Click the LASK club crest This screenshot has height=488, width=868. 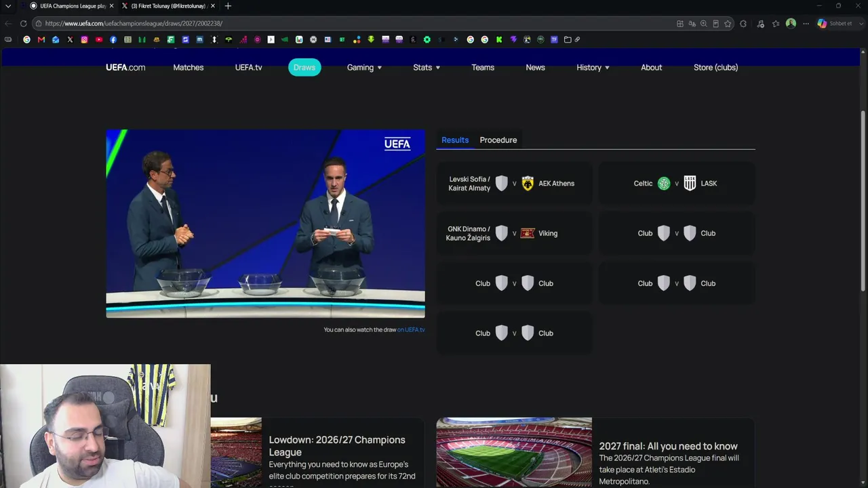coord(690,184)
